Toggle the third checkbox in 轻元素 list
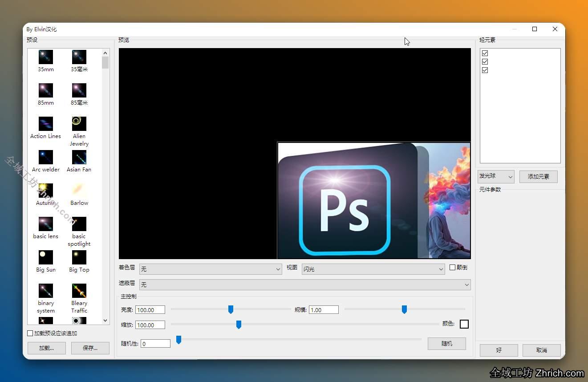The height and width of the screenshot is (382, 588). point(485,70)
